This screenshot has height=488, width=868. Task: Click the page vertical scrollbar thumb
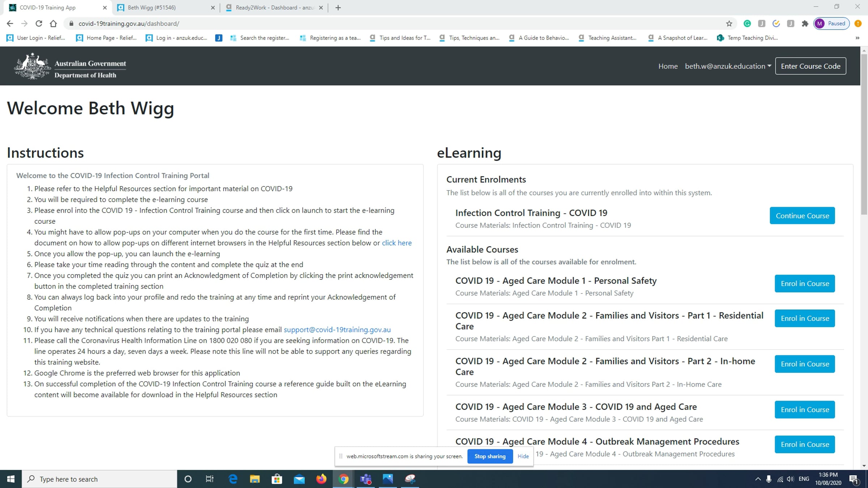pyautogui.click(x=864, y=134)
